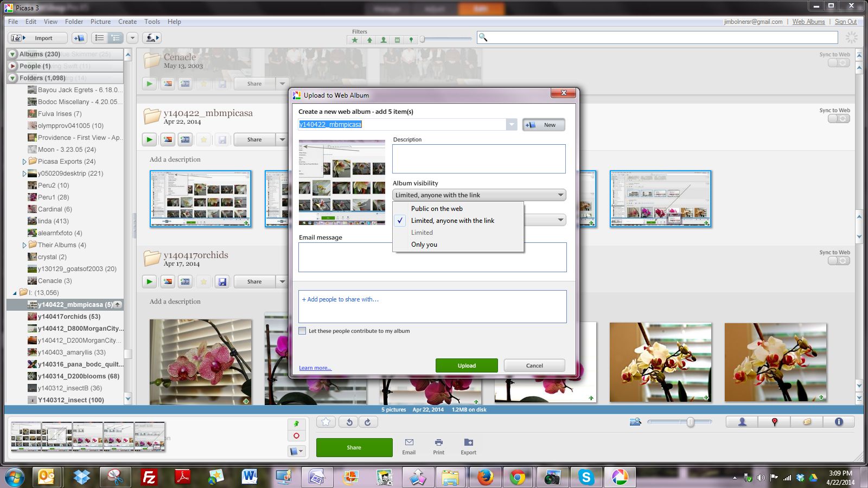This screenshot has height=488, width=868.
Task: Click '+ Add people to share with...' field
Action: point(432,306)
